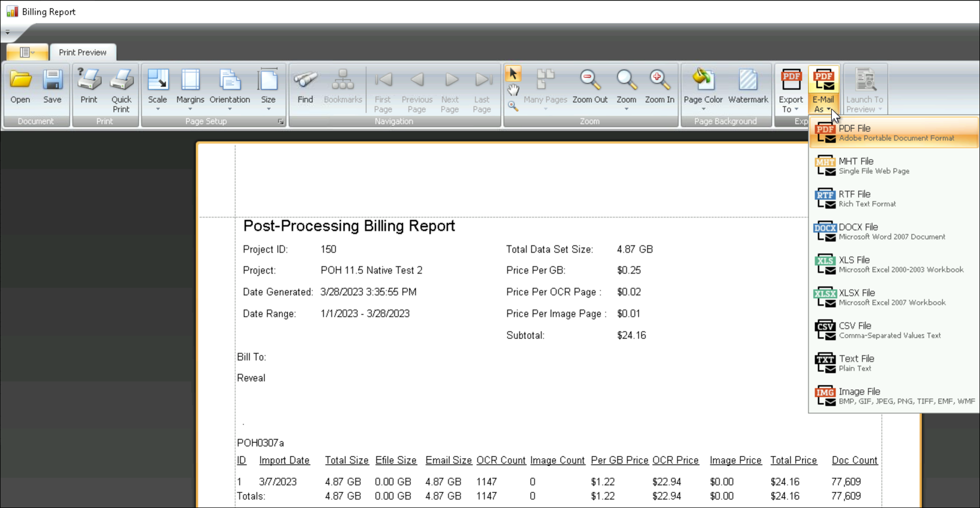Expand the Export To dropdown
The width and height of the screenshot is (980, 508).
790,91
